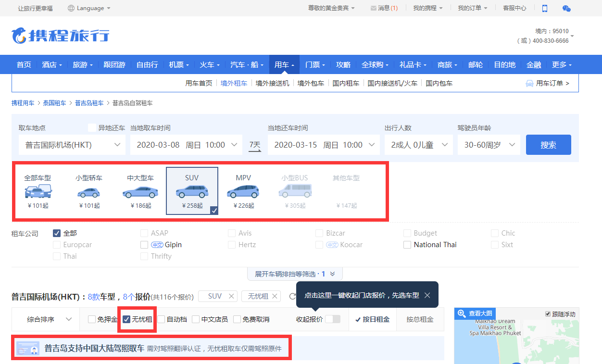Choose the MPV vehicle type icon
The image size is (602, 364).
[243, 192]
